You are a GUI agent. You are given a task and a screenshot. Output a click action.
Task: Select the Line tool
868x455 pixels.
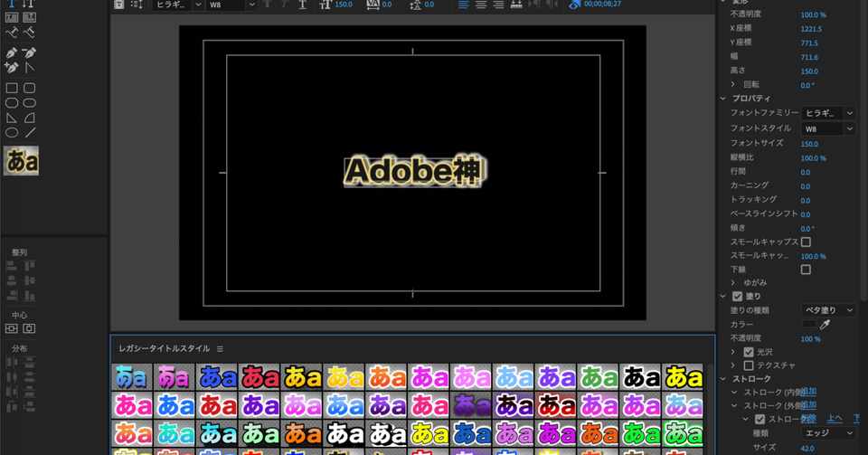(x=29, y=133)
